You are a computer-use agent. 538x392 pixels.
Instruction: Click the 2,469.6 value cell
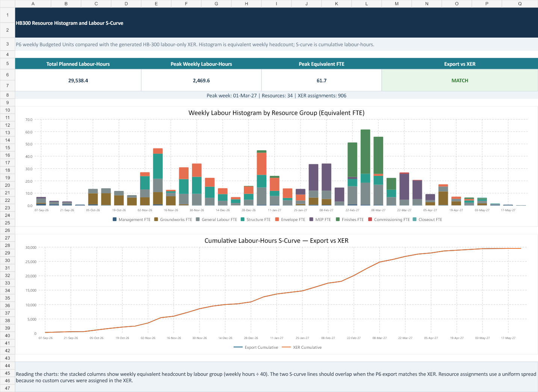pyautogui.click(x=201, y=80)
